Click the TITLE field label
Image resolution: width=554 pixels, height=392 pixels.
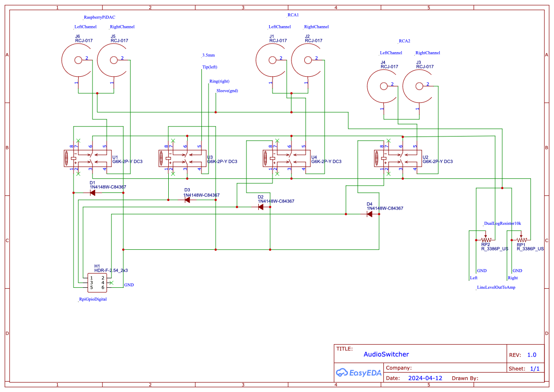pos(345,348)
